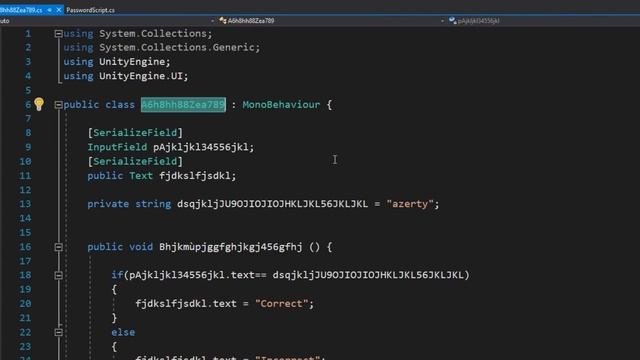The width and height of the screenshot is (640, 360).
Task: Click fjdkslfjsdkl.text on line 20
Action: (x=186, y=303)
